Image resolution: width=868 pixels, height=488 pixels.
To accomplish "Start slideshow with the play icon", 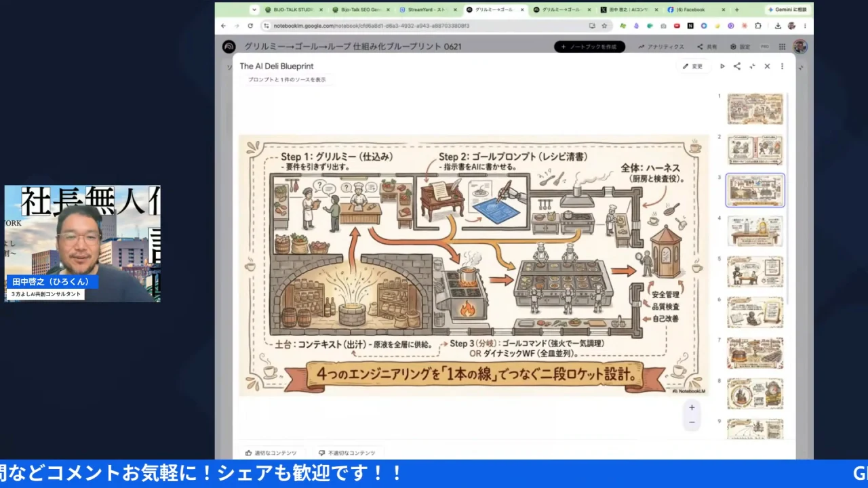I will click(x=722, y=66).
